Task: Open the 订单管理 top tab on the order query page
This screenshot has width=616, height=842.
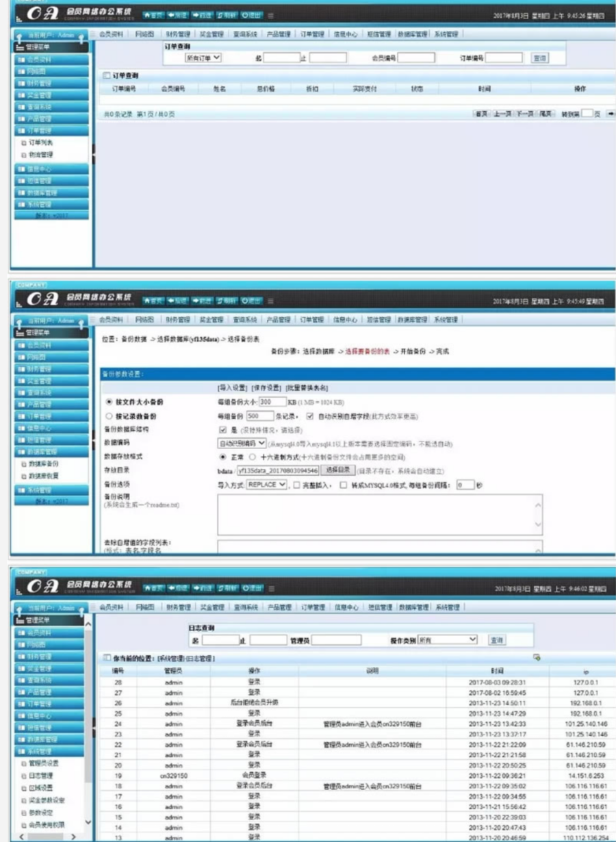Action: point(313,34)
